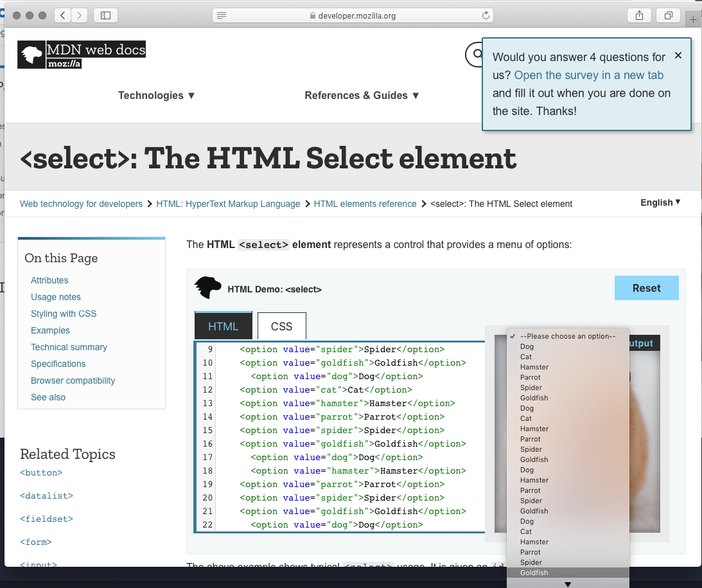Switch to the HTML tab of the demo

coord(224,326)
